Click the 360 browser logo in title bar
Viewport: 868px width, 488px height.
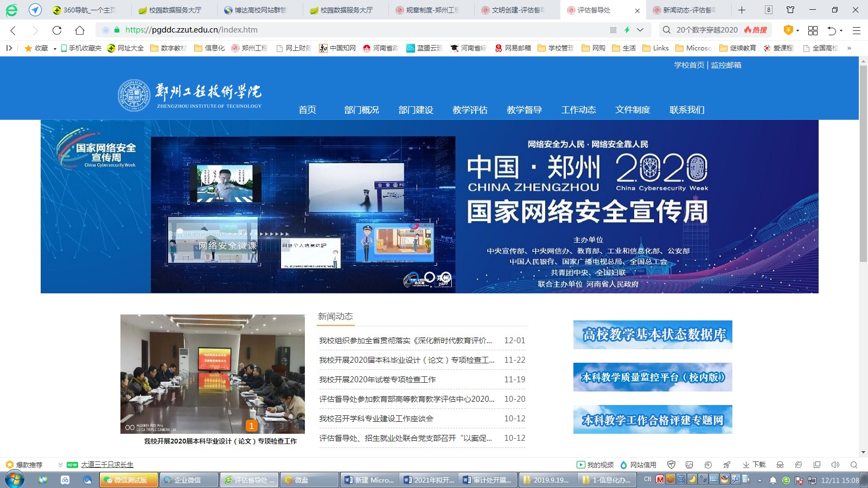pyautogui.click(x=11, y=10)
